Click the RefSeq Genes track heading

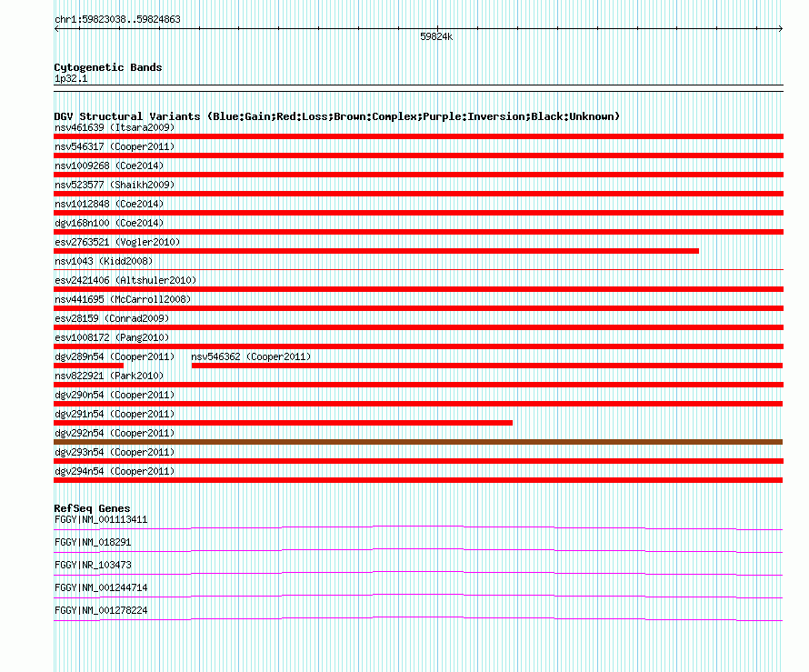(92, 508)
